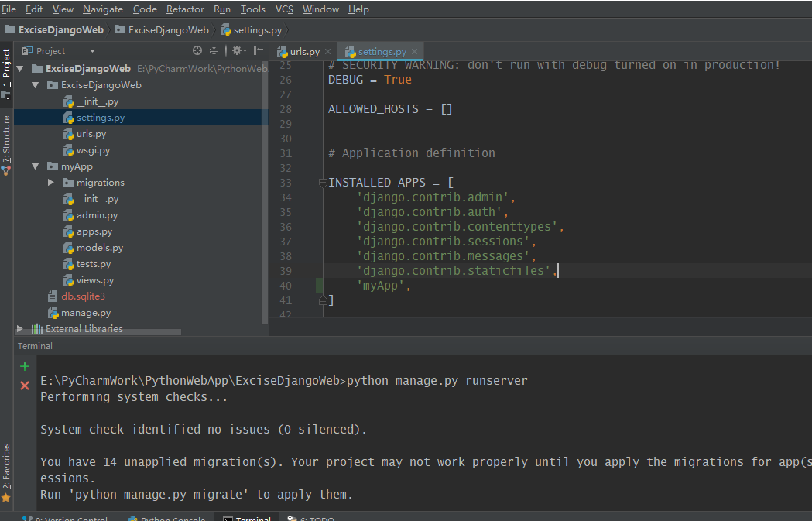Screen dimensions: 812x521
Task: Click 'DEBUG = True' on line 26
Action: coord(370,80)
